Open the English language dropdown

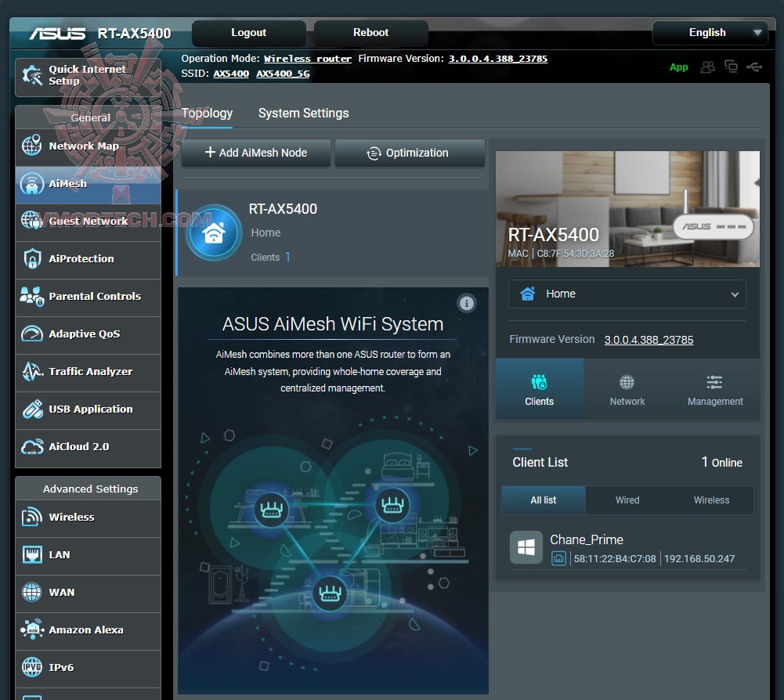(710, 33)
